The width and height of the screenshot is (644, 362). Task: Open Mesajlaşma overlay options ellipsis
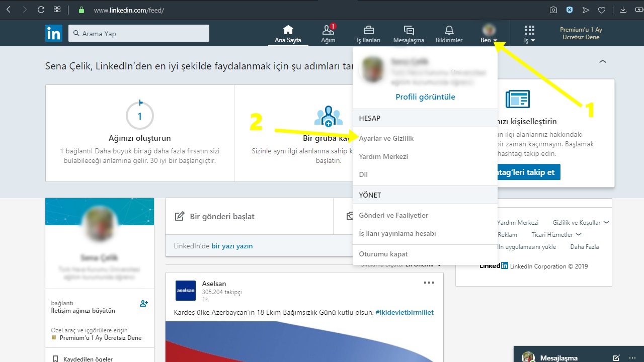[x=632, y=358]
